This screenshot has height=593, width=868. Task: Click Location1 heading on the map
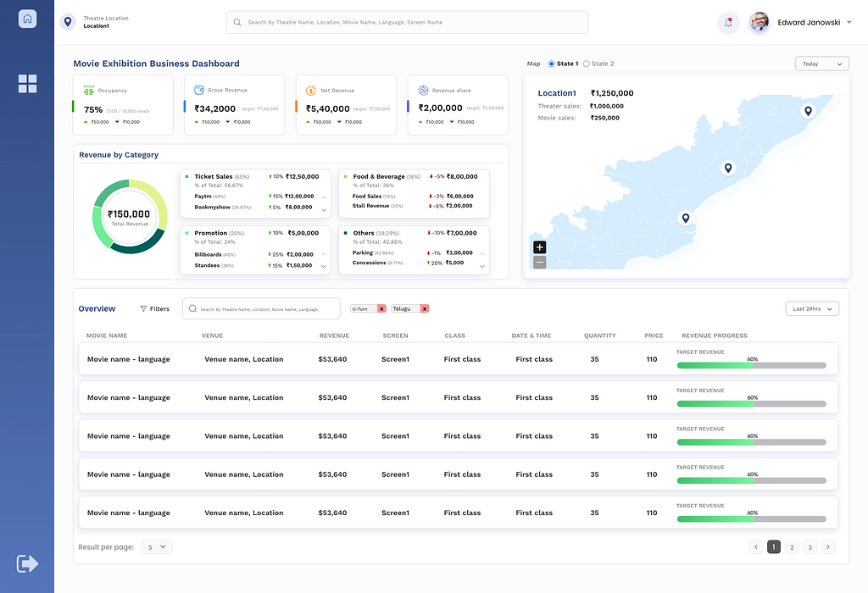click(x=557, y=93)
